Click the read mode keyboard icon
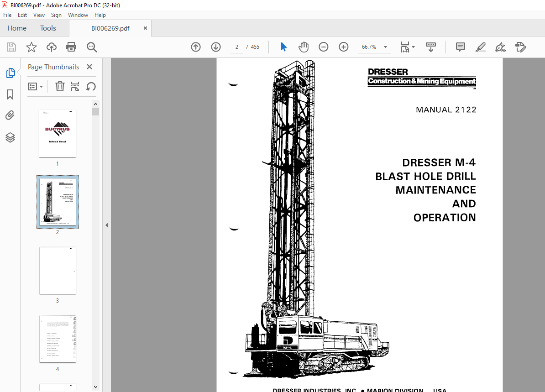The image size is (545, 392). pos(430,47)
